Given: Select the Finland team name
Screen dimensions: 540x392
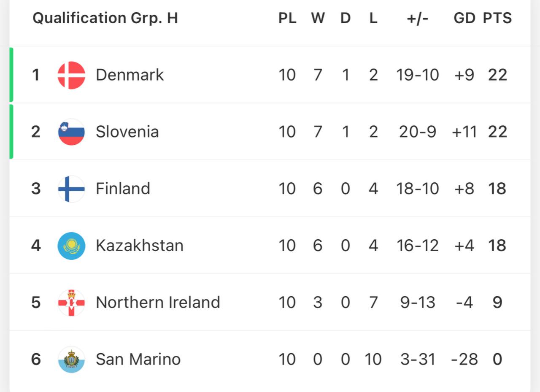Looking at the screenshot, I should 123,189.
